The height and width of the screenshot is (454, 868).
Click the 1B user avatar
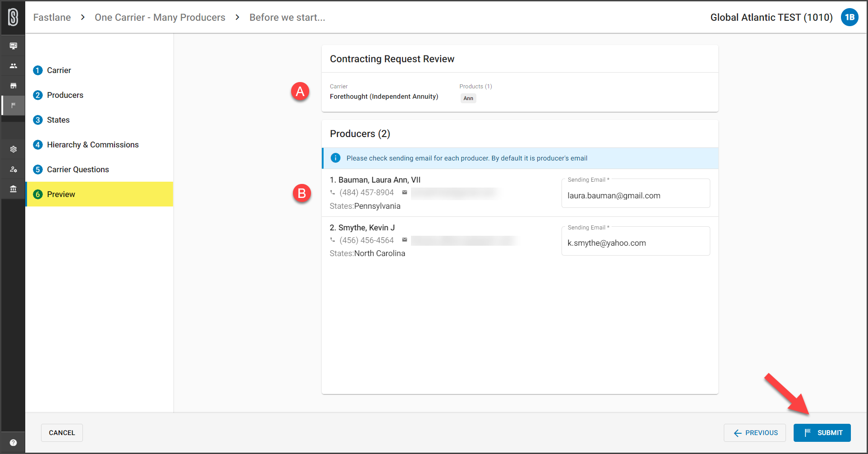(x=850, y=18)
